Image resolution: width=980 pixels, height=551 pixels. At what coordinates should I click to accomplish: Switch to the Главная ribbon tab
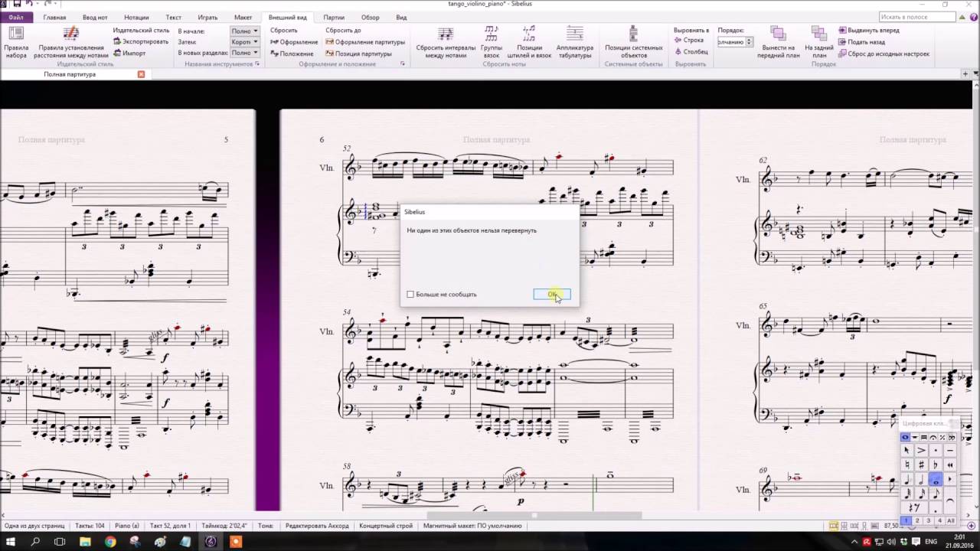click(54, 17)
